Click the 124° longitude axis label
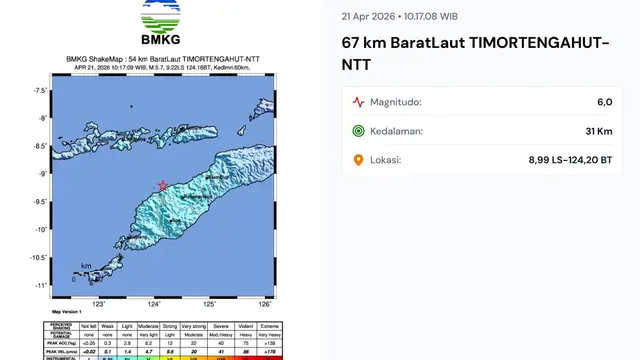Viewport: 640px width, 360px height. pyautogui.click(x=154, y=304)
